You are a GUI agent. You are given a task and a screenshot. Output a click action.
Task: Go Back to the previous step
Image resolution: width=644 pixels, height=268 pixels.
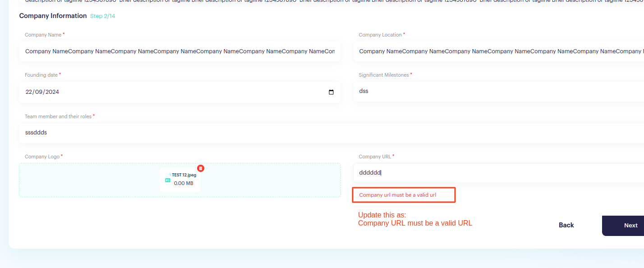click(x=566, y=225)
